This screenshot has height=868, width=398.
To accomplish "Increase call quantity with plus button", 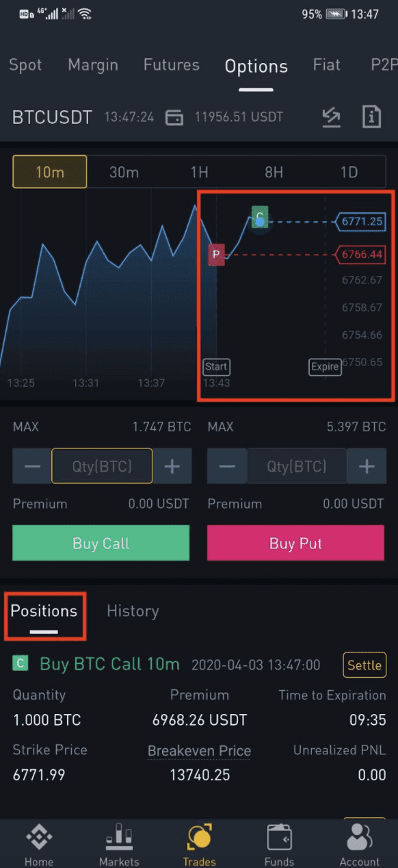I will click(x=172, y=467).
